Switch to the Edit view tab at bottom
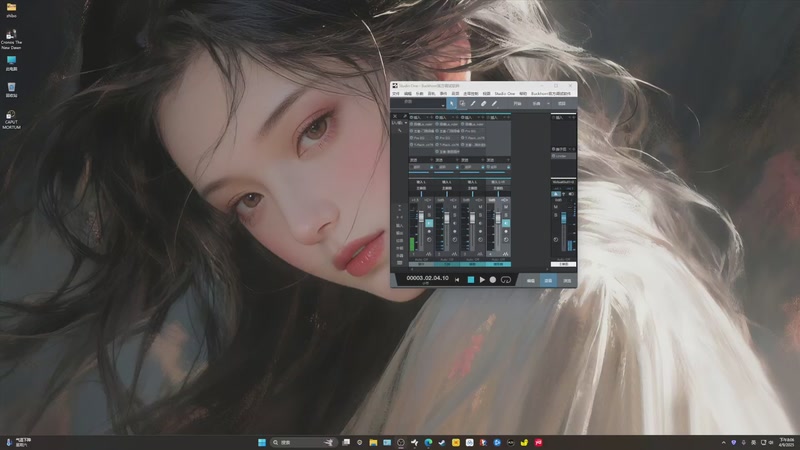Screen dimensions: 800x450 pyautogui.click(x=531, y=281)
